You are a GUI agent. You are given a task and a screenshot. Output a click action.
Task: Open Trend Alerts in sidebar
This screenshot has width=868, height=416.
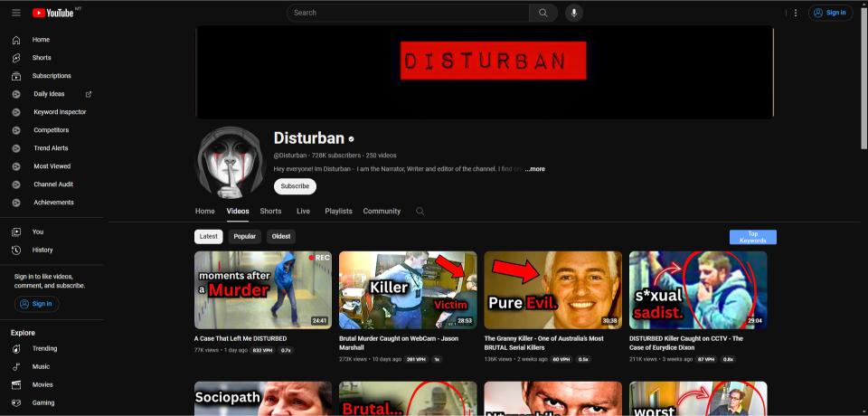[52, 148]
